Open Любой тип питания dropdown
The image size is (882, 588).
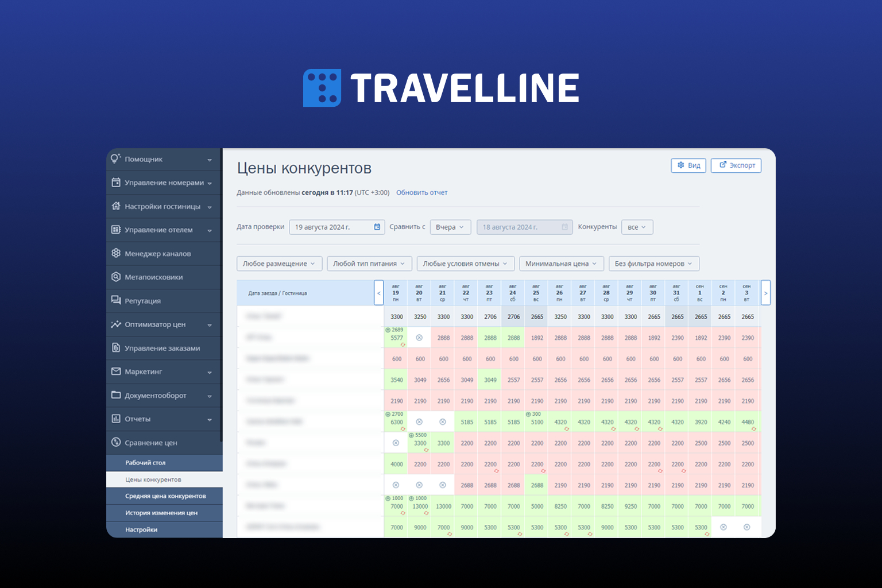tap(369, 264)
